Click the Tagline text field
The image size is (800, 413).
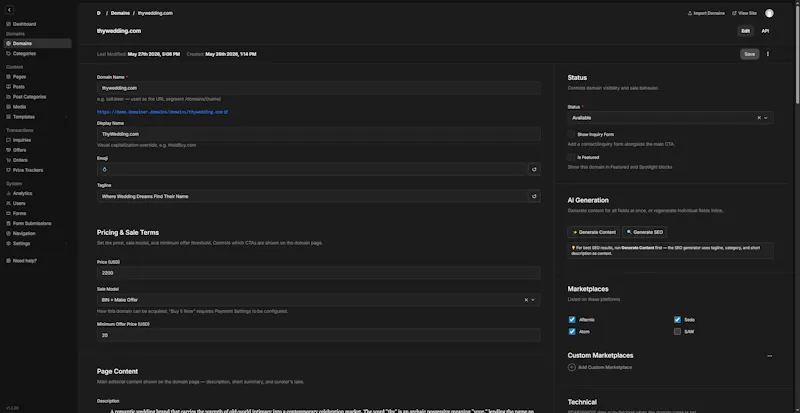(312, 196)
